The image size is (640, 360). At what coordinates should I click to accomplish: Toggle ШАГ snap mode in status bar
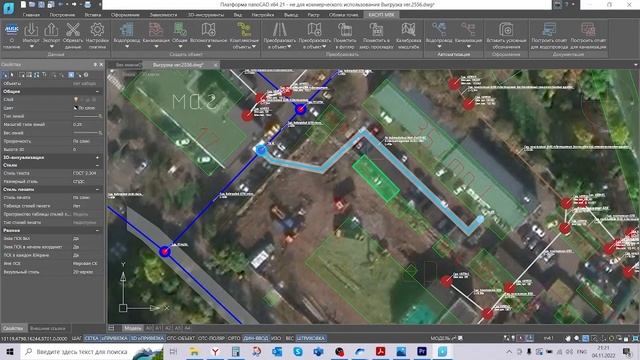(77, 338)
